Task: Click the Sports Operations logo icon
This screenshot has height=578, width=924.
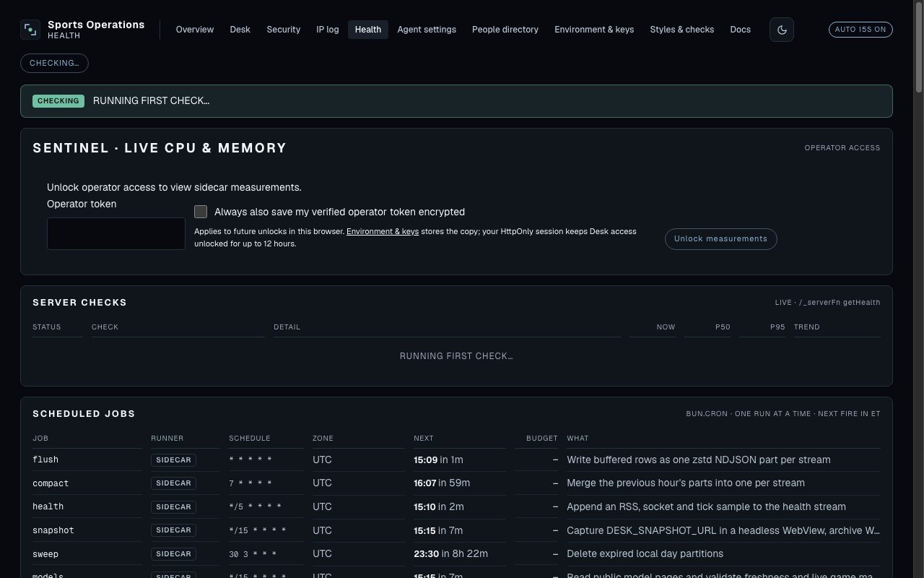Action: [x=30, y=30]
